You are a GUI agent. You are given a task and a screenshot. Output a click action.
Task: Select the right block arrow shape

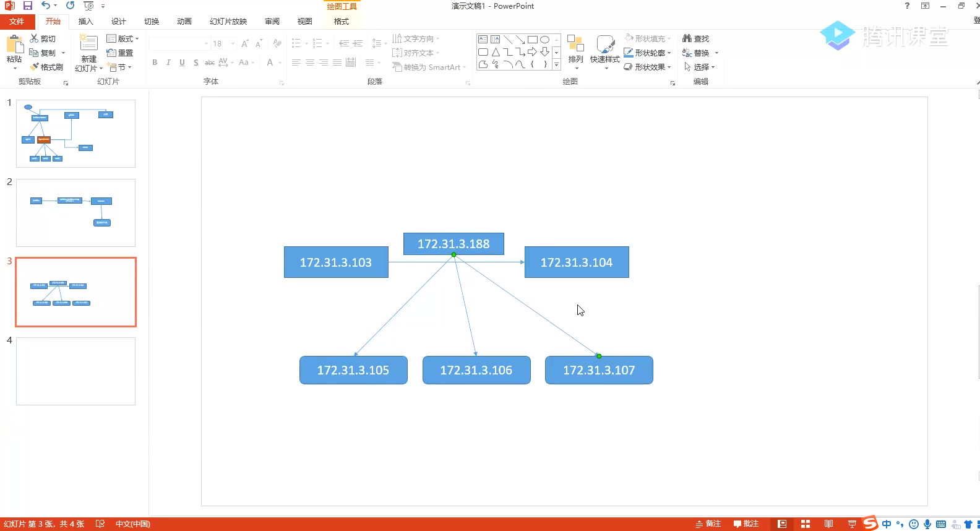pos(532,52)
